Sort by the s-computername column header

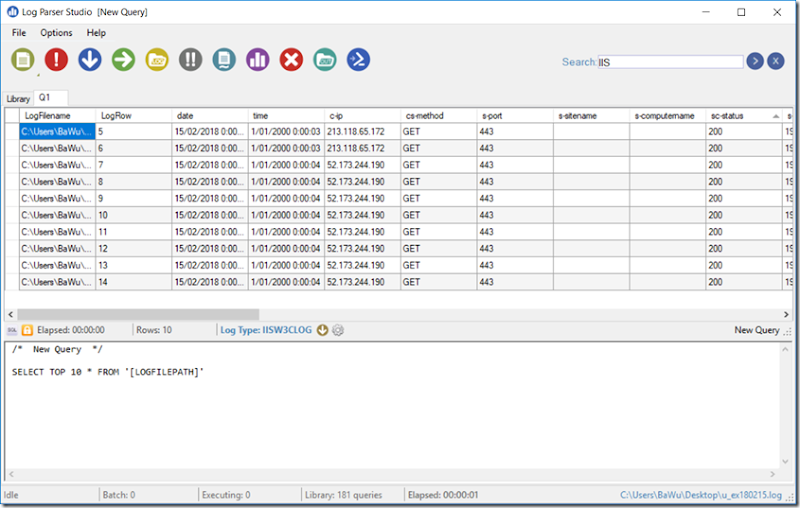click(x=667, y=116)
